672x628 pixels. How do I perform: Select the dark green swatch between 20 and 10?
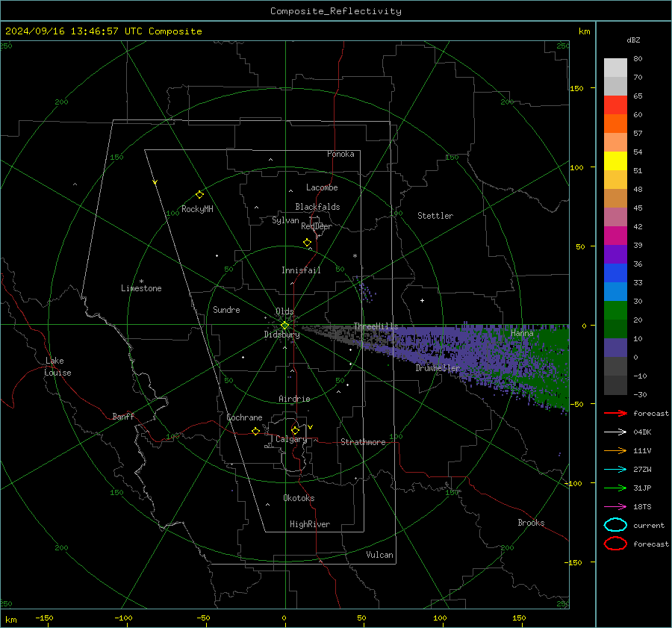tap(615, 329)
